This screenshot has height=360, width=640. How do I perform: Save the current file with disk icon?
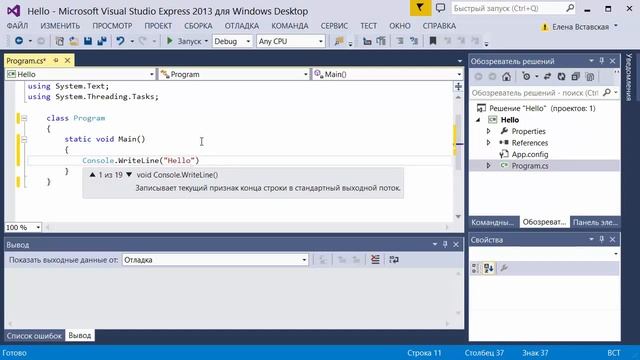(88, 41)
